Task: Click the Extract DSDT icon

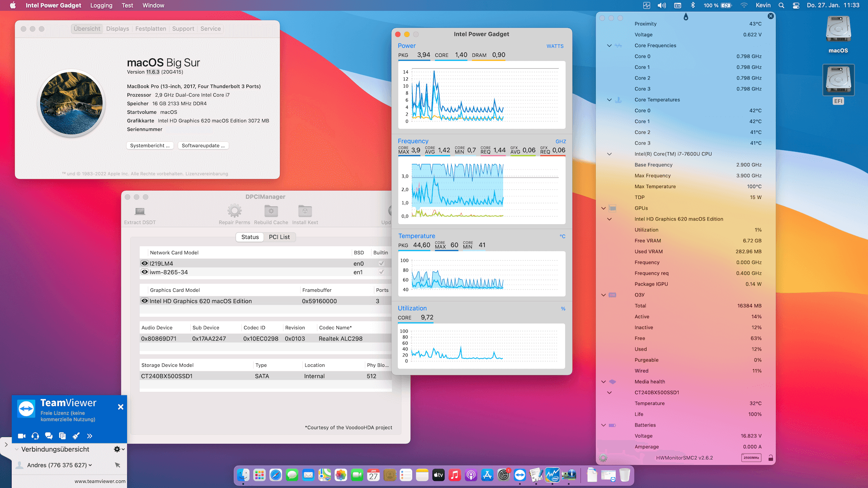Action: coord(140,211)
